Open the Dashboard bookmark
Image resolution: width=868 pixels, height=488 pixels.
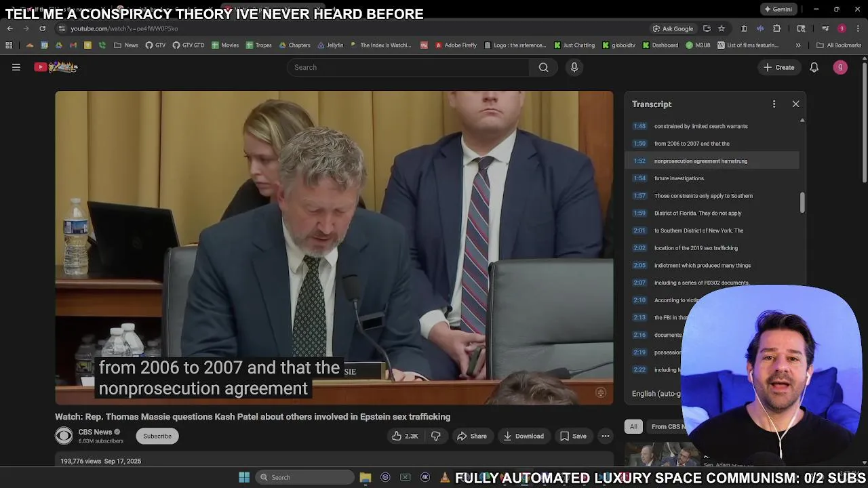(660, 45)
